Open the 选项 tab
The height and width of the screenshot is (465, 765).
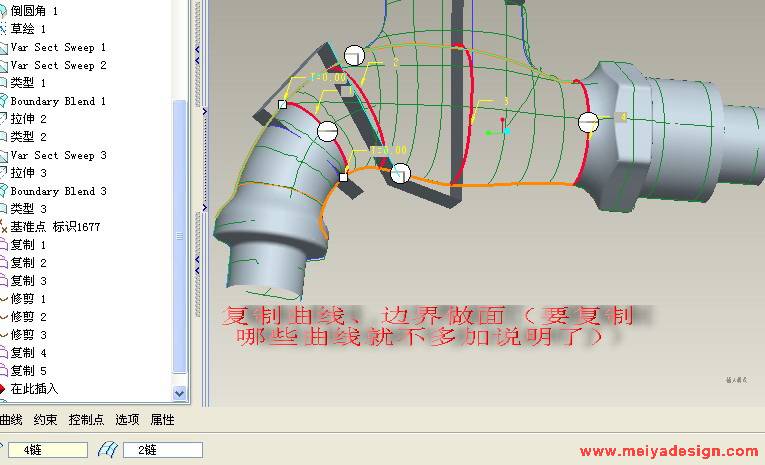pyautogui.click(x=127, y=420)
